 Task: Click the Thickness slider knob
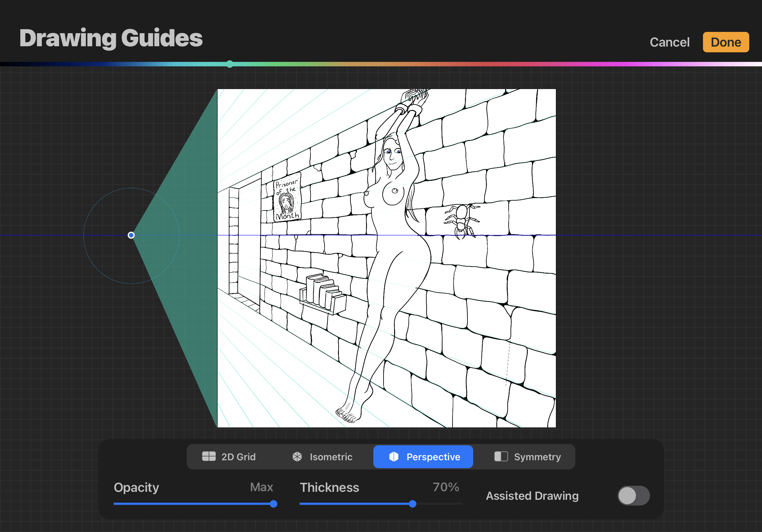[x=412, y=504]
